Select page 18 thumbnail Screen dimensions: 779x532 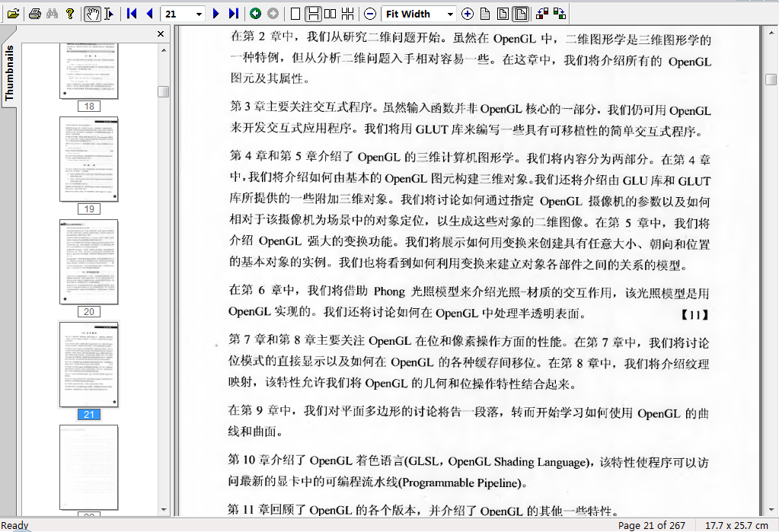click(x=89, y=71)
